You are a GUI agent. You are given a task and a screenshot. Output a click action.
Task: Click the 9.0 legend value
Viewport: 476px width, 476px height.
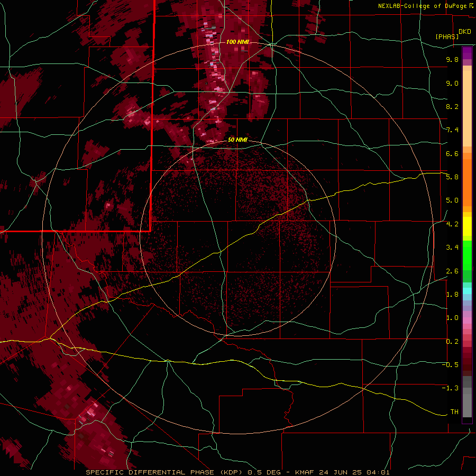tap(452, 83)
